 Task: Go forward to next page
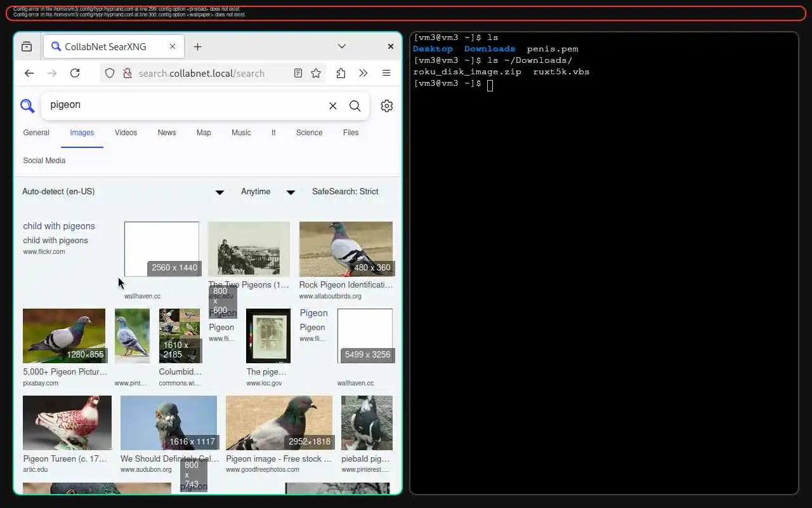point(52,73)
